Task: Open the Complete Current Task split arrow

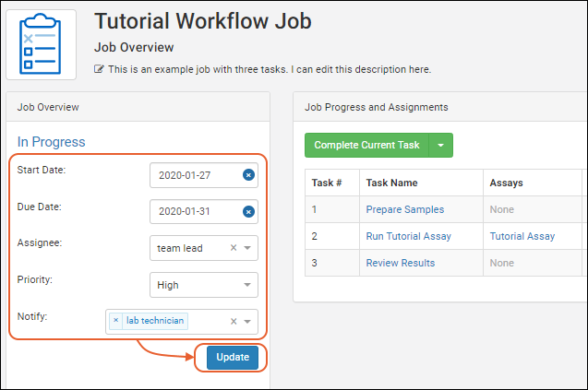Action: (x=440, y=146)
